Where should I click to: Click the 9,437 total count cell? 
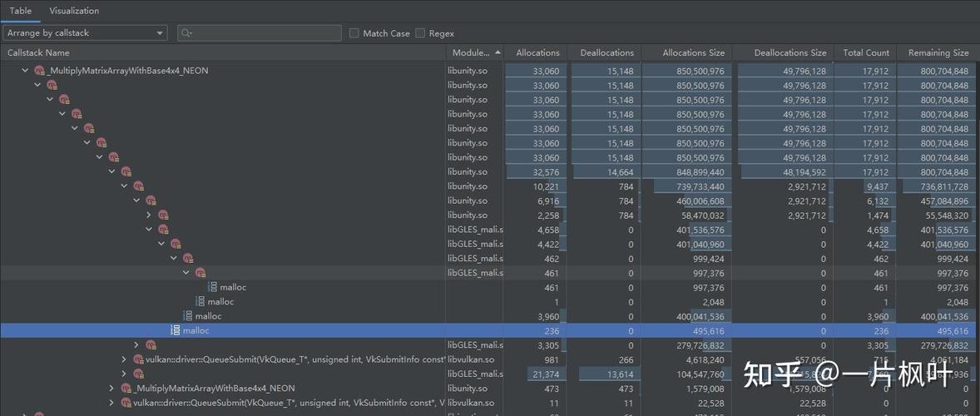point(868,186)
